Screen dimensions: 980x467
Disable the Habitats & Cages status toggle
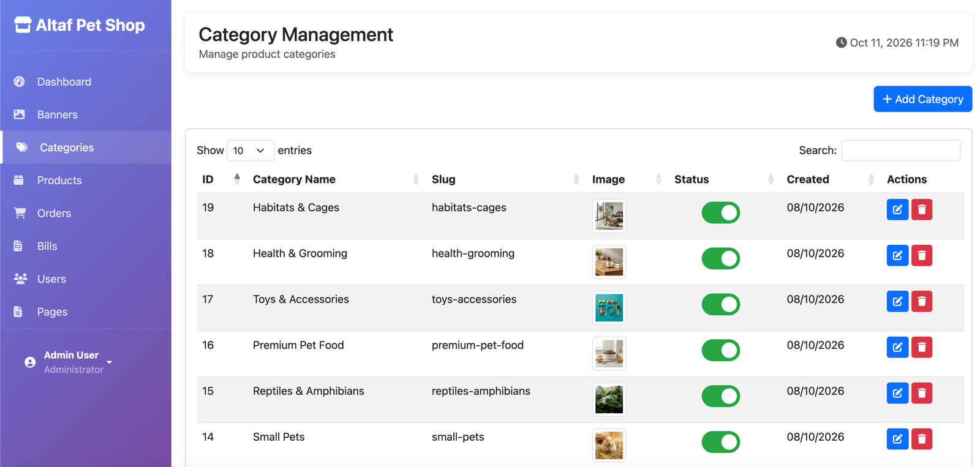[720, 212]
